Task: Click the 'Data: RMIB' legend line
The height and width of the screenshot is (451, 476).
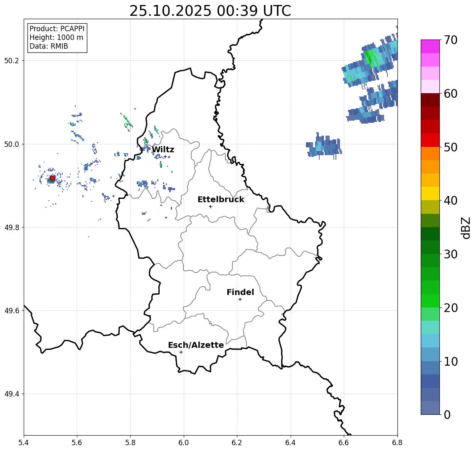Action: tap(49, 46)
